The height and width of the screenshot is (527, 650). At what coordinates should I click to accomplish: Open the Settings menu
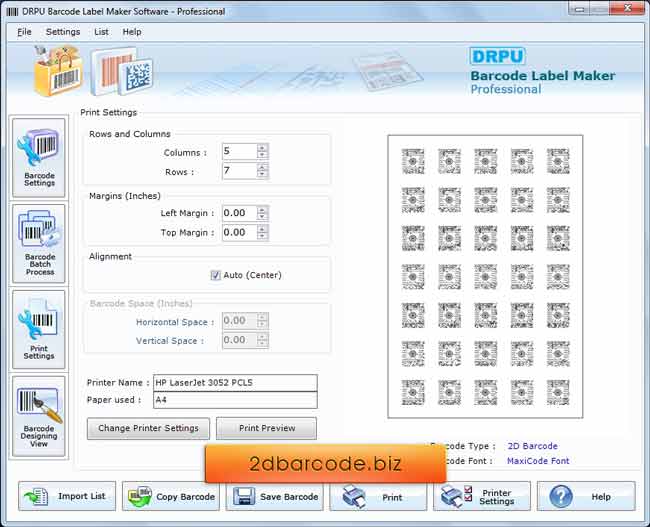[63, 32]
